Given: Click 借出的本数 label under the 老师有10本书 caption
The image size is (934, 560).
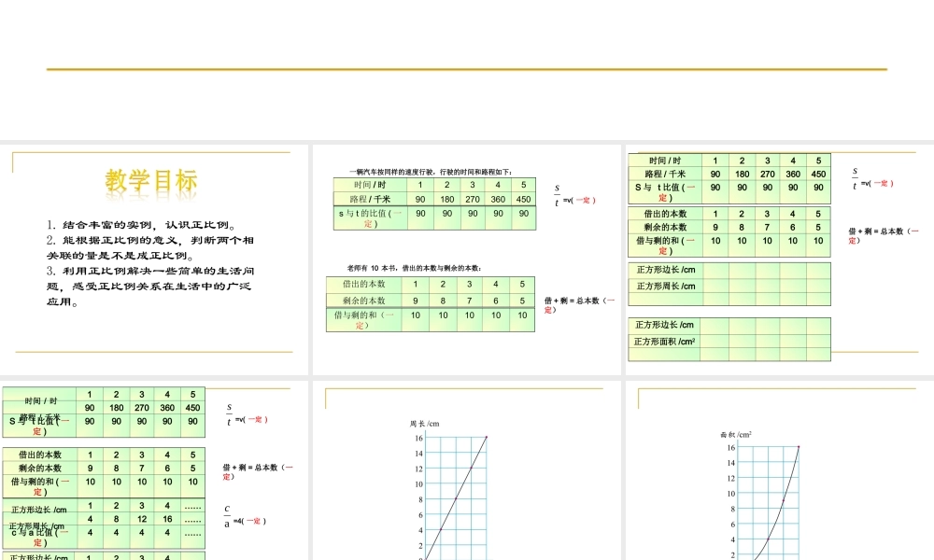Looking at the screenshot, I should point(364,285).
